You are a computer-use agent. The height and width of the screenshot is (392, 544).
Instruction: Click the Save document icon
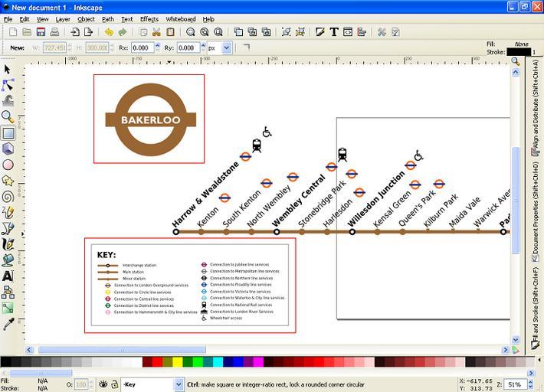[41, 32]
